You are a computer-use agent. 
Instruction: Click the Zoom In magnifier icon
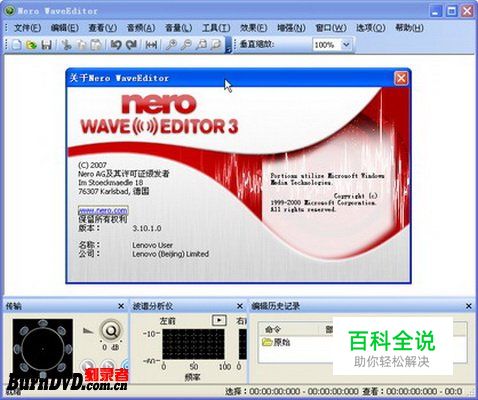(x=171, y=45)
